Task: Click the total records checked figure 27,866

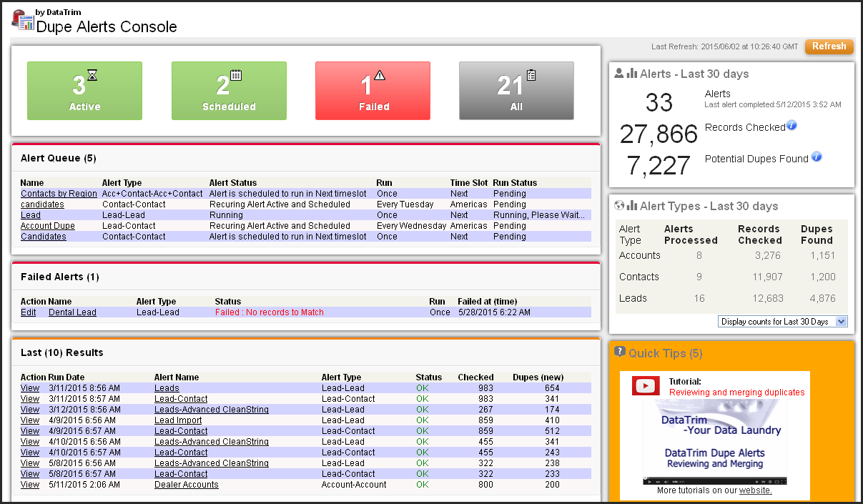Action: (659, 134)
